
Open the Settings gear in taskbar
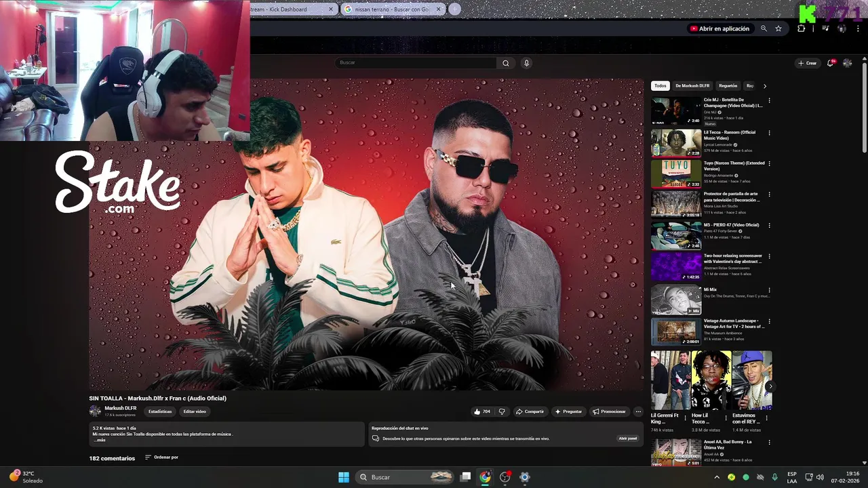click(x=524, y=477)
